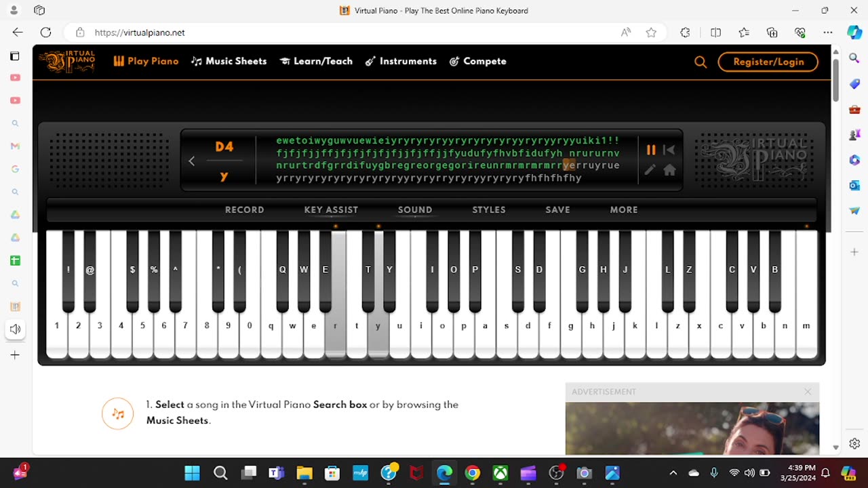The height and width of the screenshot is (488, 868).
Task: Open Compete menu
Action: point(477,61)
